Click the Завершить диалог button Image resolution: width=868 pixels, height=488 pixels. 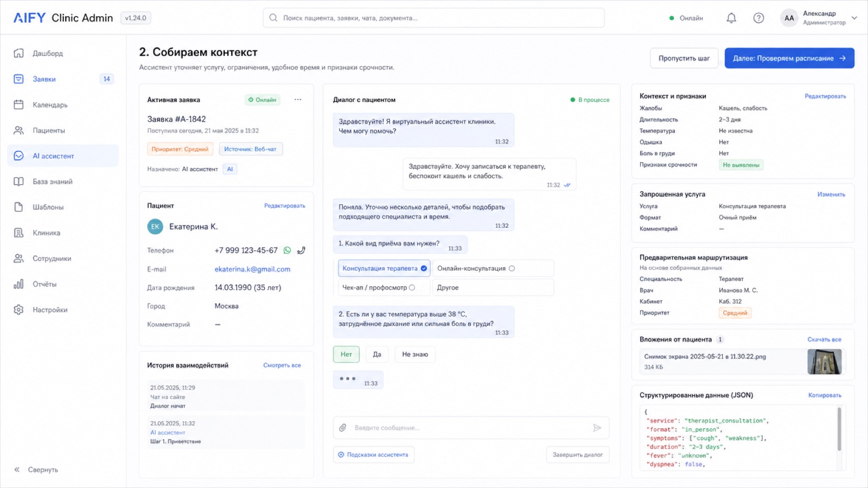578,454
